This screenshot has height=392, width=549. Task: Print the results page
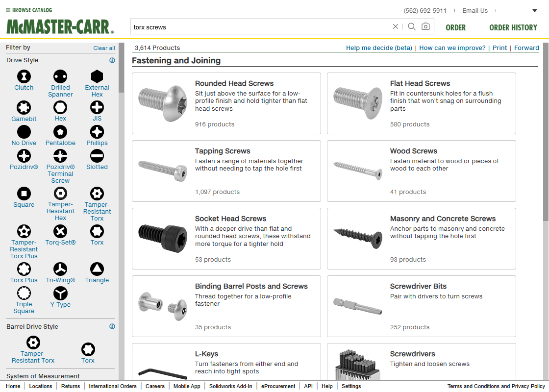tap(499, 48)
